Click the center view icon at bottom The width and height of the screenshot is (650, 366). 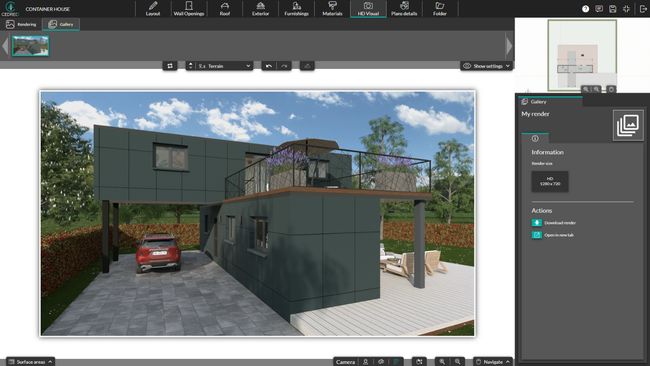(420, 362)
